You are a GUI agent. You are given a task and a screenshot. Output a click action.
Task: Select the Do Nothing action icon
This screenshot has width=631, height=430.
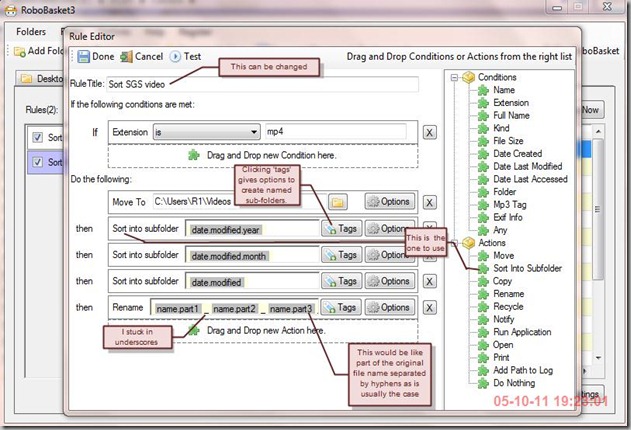[x=483, y=383]
